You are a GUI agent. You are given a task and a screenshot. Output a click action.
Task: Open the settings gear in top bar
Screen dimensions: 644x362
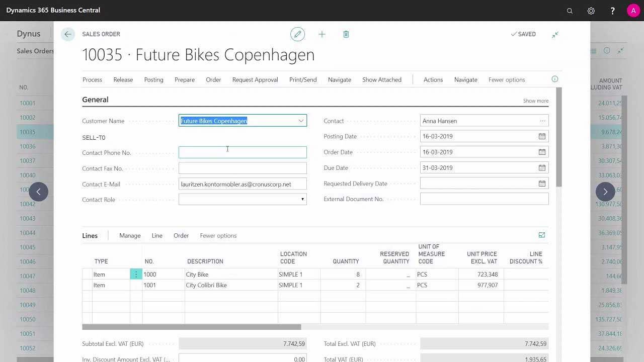pos(591,11)
